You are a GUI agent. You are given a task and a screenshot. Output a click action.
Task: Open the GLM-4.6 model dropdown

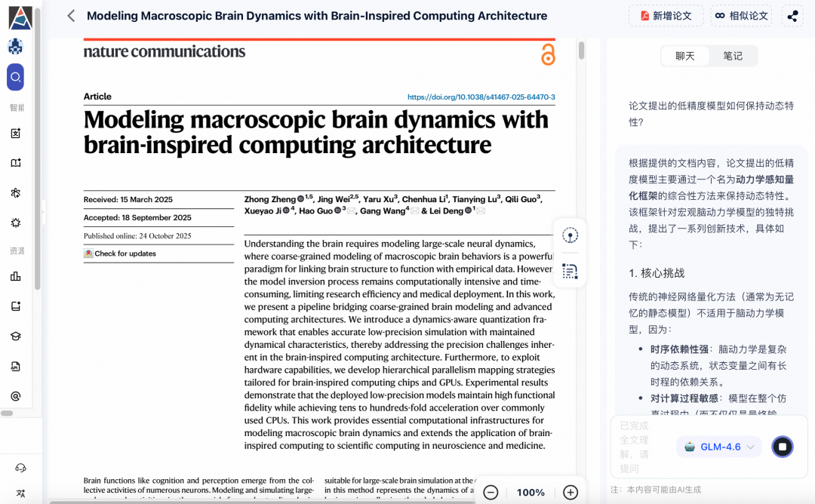tap(719, 447)
